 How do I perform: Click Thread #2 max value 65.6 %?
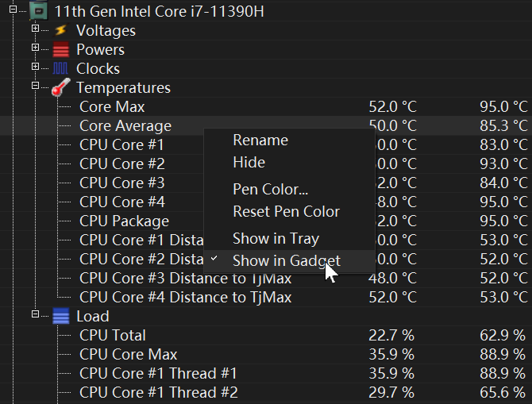tap(503, 392)
